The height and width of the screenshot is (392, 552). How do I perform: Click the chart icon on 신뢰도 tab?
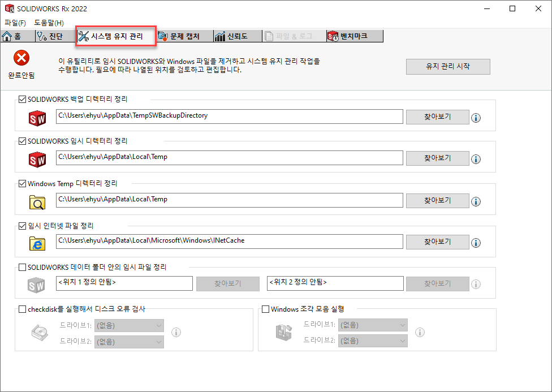(x=219, y=36)
